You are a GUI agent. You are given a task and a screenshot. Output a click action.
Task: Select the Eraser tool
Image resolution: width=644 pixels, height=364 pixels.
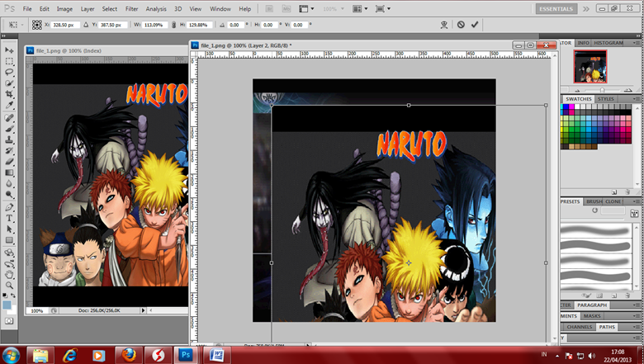(9, 162)
